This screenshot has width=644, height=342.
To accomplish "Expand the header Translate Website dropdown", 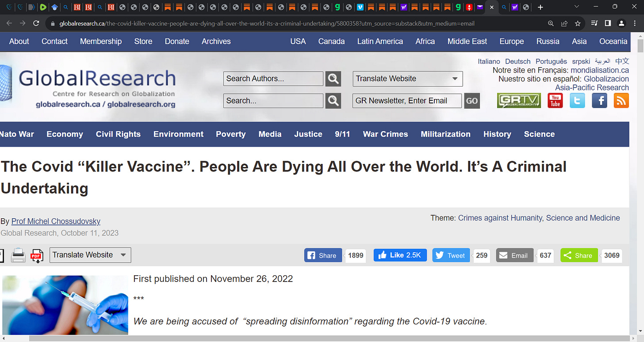I will [x=408, y=79].
